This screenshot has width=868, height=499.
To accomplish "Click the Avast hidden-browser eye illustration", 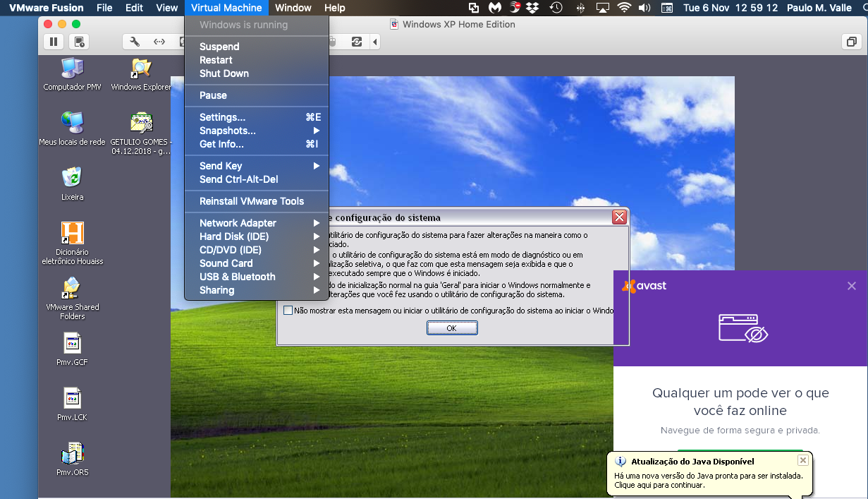I will tap(743, 328).
